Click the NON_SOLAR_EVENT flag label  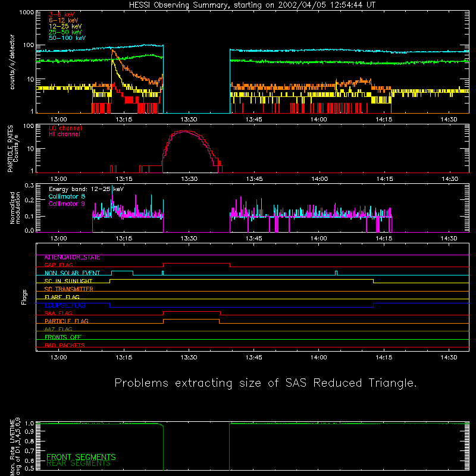tap(72, 273)
